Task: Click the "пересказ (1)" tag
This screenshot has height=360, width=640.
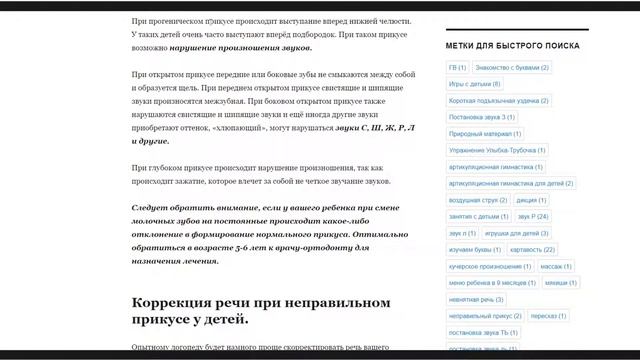Action: pos(548,316)
